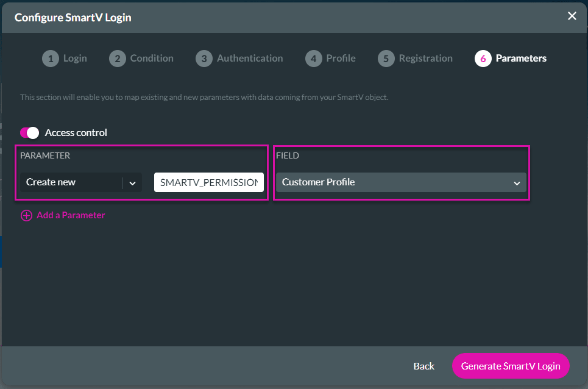Click the step 4 number circle

[313, 59]
